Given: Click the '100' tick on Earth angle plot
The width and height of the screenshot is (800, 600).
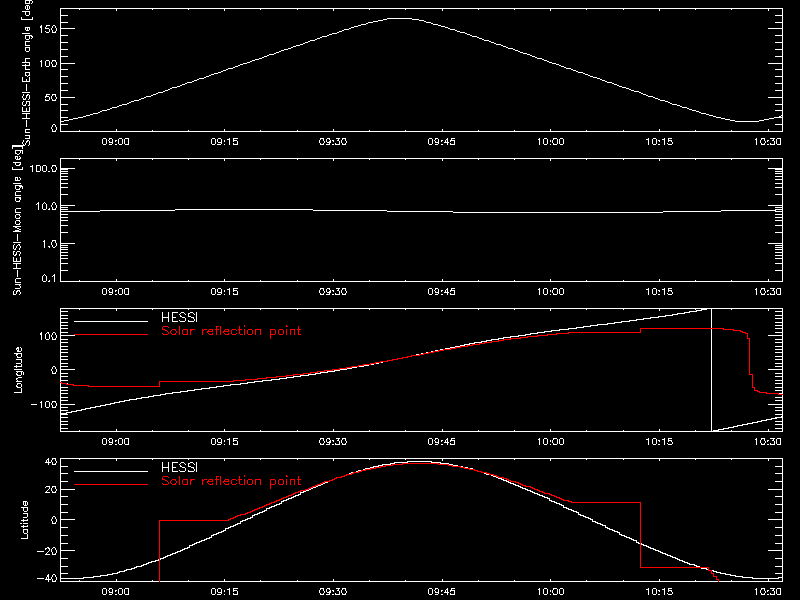Looking at the screenshot, I should point(48,64).
